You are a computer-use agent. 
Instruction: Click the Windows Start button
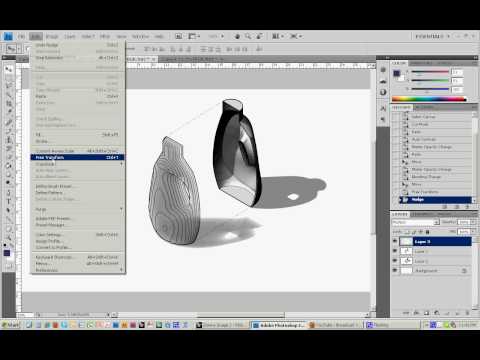[x=11, y=324]
